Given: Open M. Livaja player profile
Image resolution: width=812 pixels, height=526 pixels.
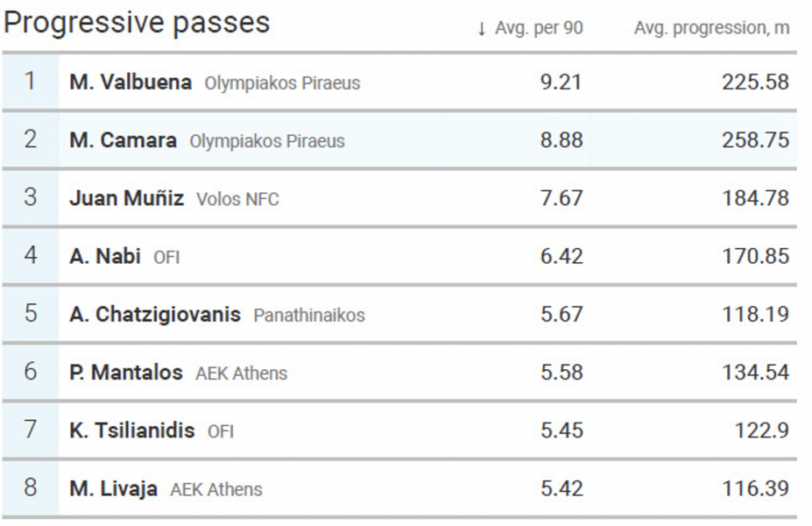Looking at the screenshot, I should [x=113, y=488].
